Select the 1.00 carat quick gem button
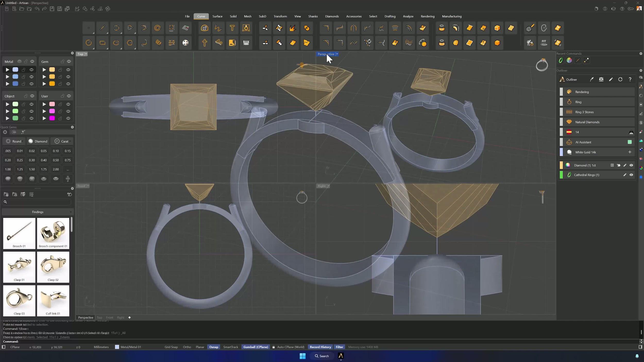 point(8,169)
